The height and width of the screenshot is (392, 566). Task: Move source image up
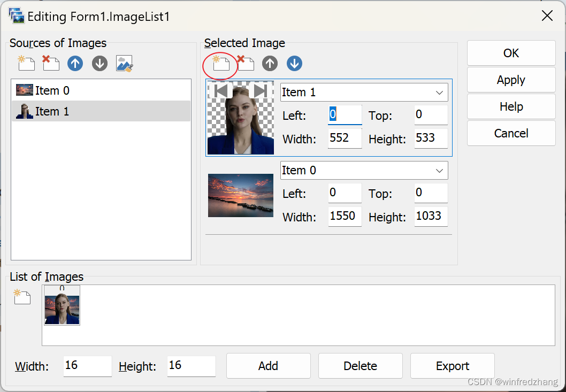(x=75, y=64)
